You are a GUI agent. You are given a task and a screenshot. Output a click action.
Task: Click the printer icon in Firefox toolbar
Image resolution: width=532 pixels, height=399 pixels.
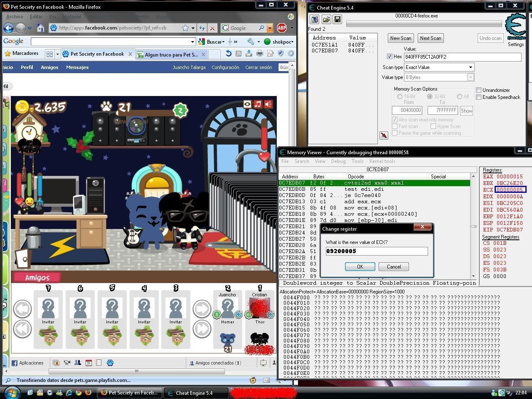click(260, 54)
